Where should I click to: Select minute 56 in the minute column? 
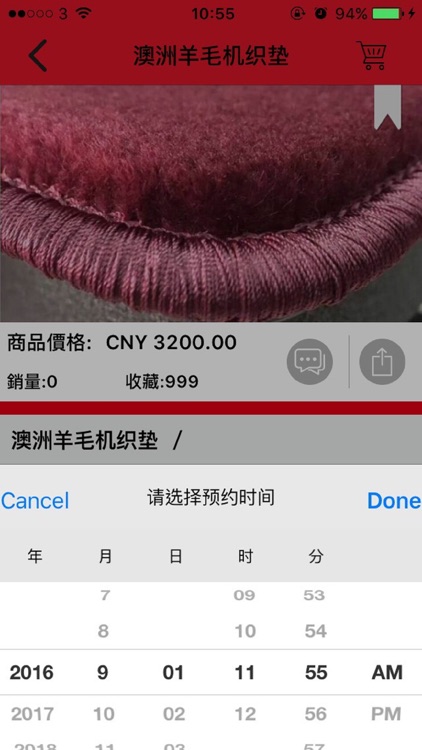pos(316,714)
